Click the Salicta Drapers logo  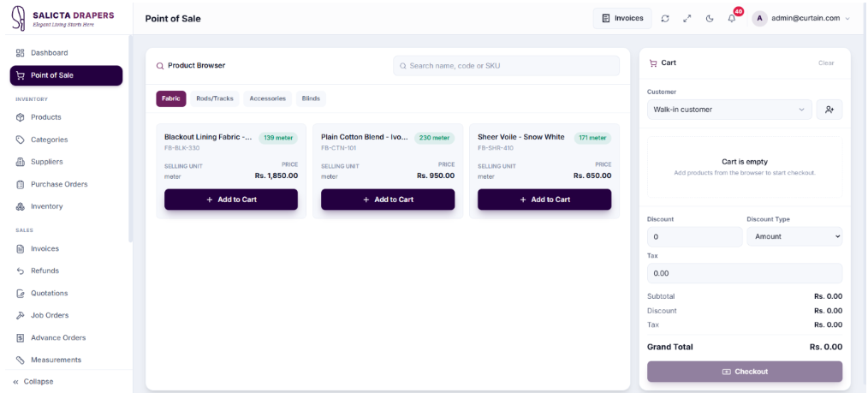point(62,18)
